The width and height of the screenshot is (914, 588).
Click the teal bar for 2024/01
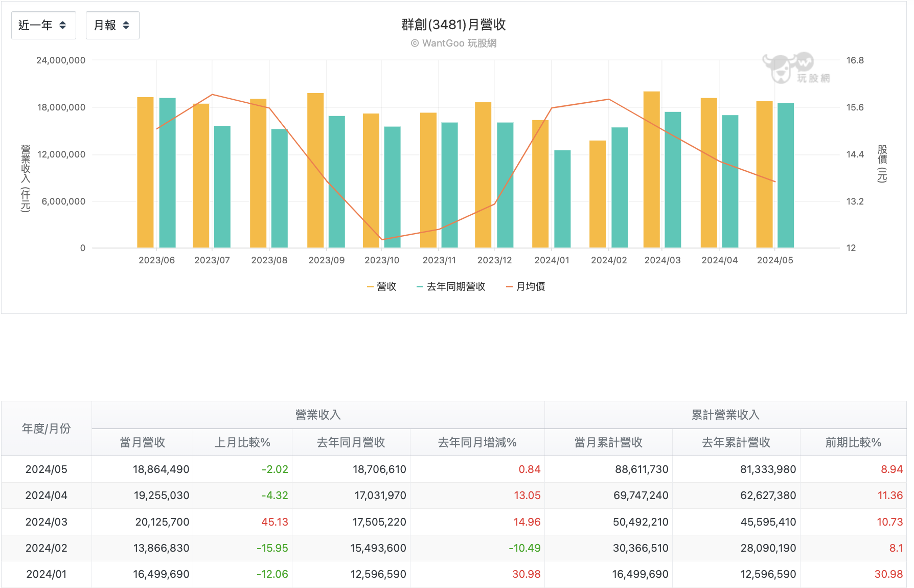click(562, 199)
